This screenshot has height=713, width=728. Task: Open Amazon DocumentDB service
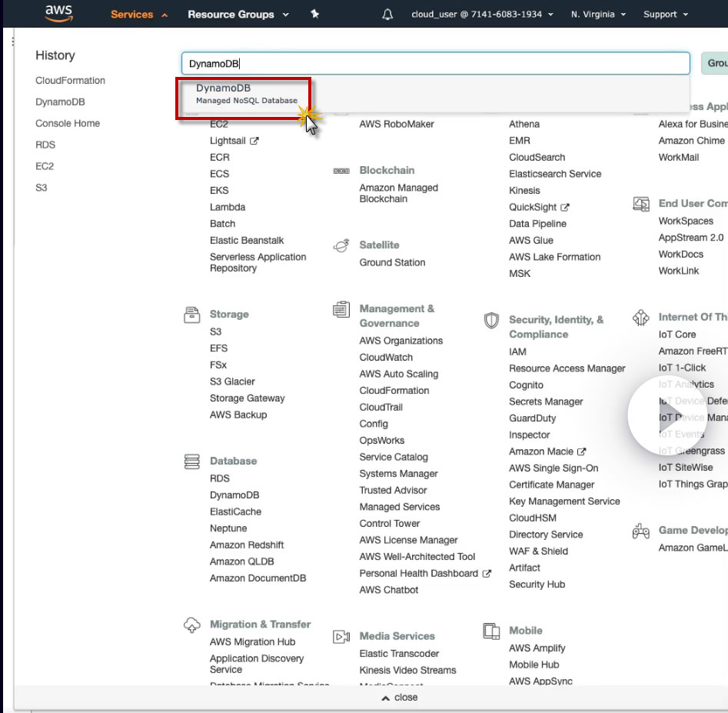point(258,578)
